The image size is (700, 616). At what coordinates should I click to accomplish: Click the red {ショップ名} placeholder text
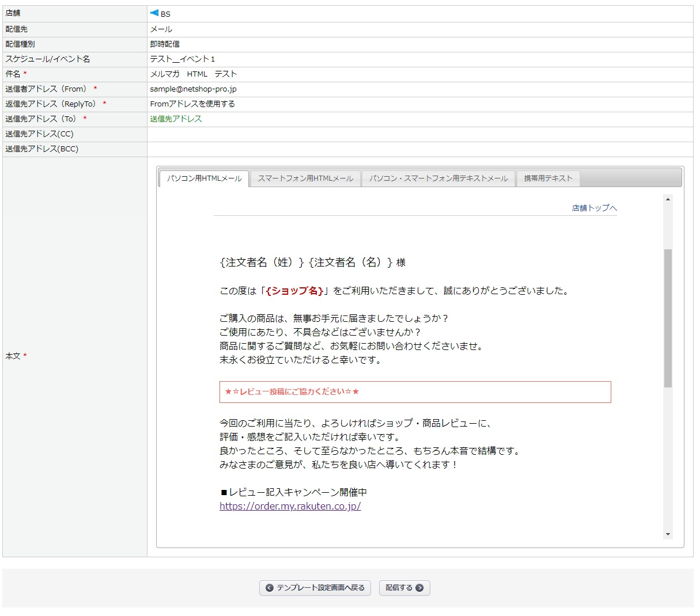pos(294,291)
